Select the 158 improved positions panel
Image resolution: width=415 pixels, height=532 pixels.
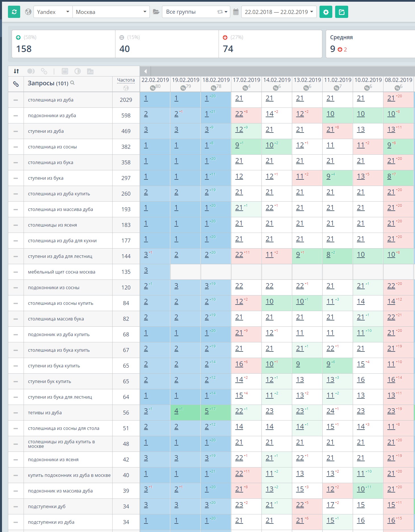[x=63, y=44]
